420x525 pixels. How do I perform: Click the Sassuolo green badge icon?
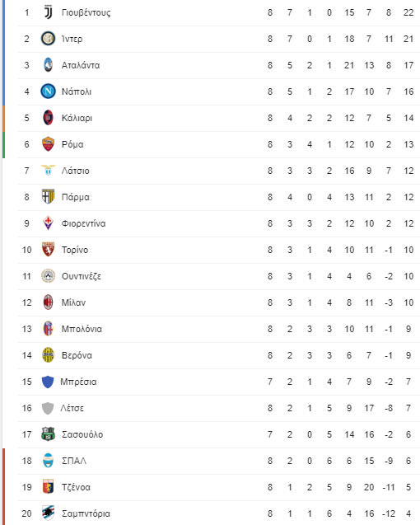(49, 434)
